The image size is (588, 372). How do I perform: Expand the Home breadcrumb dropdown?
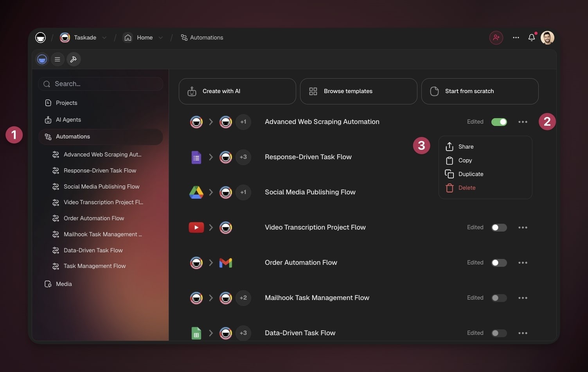(160, 38)
